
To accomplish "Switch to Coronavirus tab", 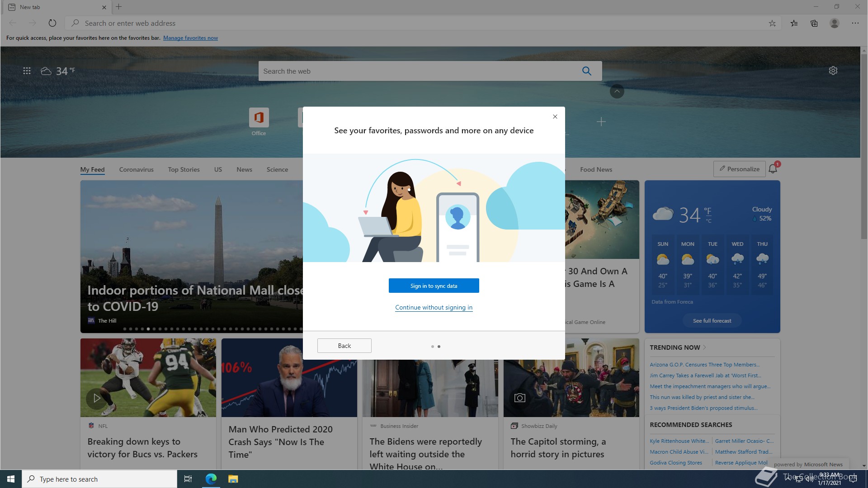I will 136,169.
